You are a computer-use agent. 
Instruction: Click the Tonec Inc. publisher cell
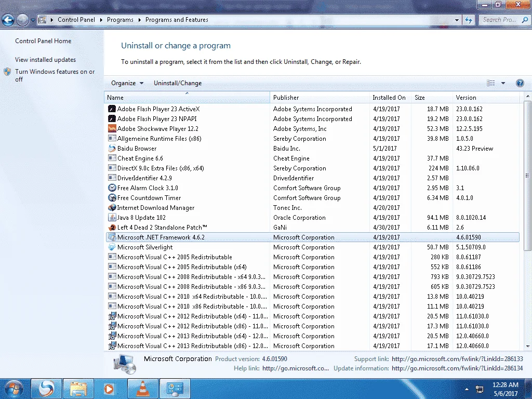click(x=287, y=208)
